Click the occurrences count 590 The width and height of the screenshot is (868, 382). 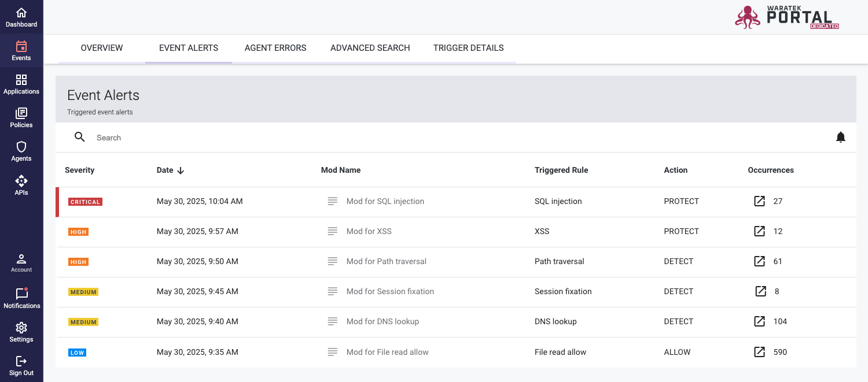780,352
